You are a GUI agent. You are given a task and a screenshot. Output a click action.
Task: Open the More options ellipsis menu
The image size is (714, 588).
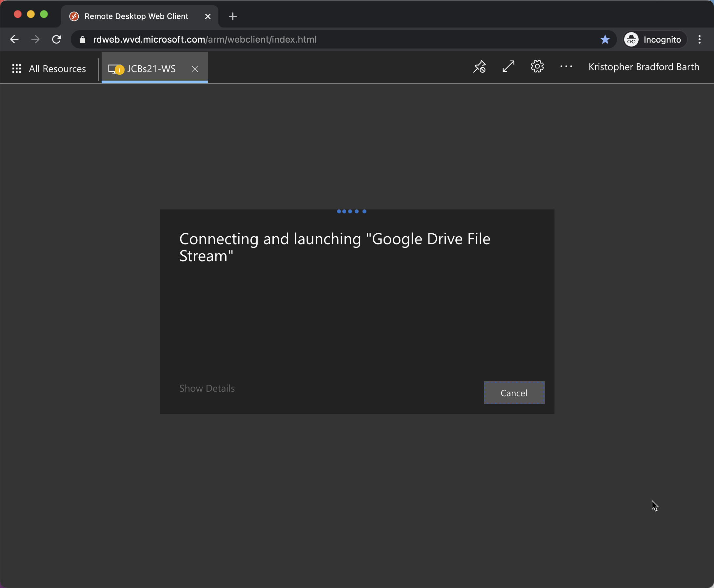click(x=566, y=67)
